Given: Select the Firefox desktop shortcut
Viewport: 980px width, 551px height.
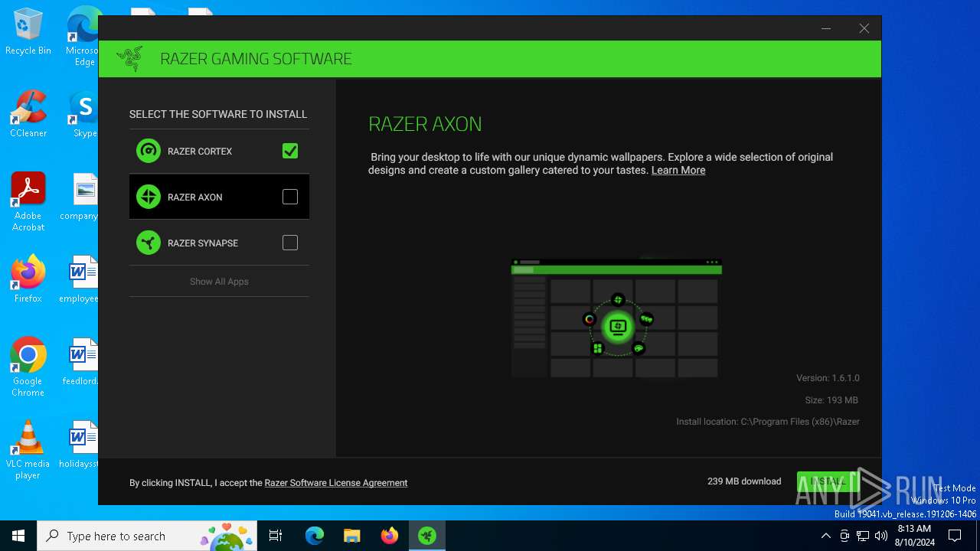Looking at the screenshot, I should (x=28, y=279).
